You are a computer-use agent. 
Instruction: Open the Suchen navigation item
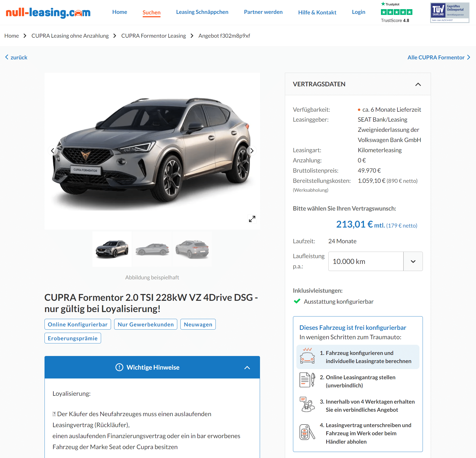pyautogui.click(x=151, y=13)
